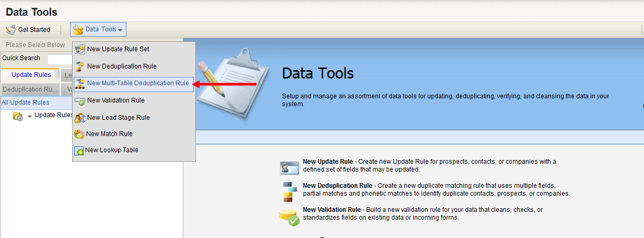Click the New Lookup Table icon

pos(79,151)
